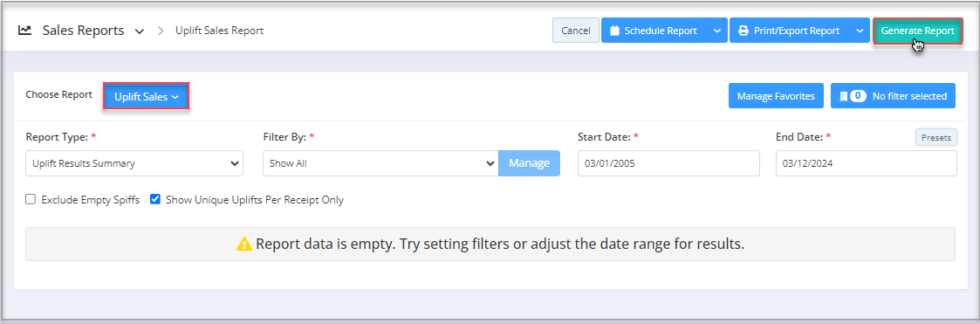Click the Uplift Sales Report breadcrumb
The height and width of the screenshot is (324, 980).
click(x=219, y=30)
